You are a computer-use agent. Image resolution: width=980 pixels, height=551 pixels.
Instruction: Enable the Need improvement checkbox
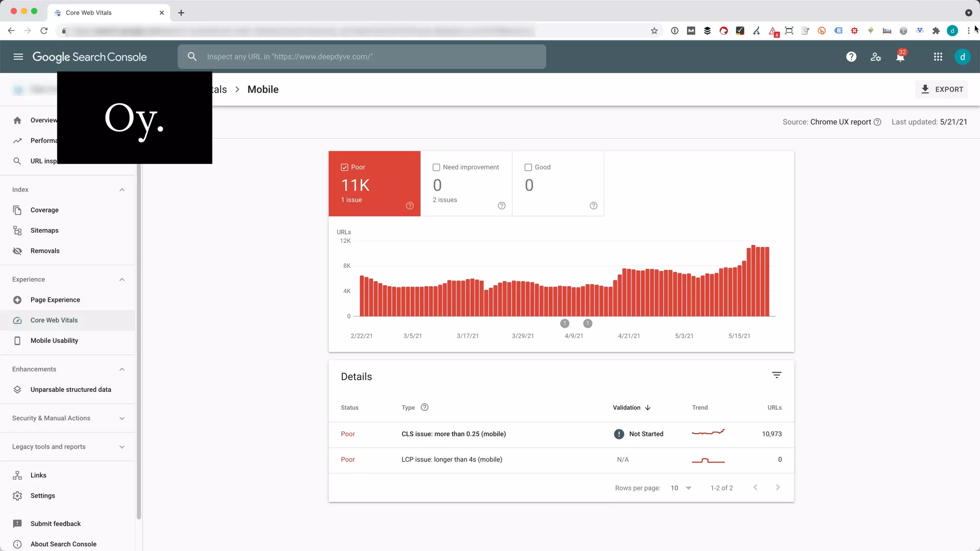click(x=436, y=167)
